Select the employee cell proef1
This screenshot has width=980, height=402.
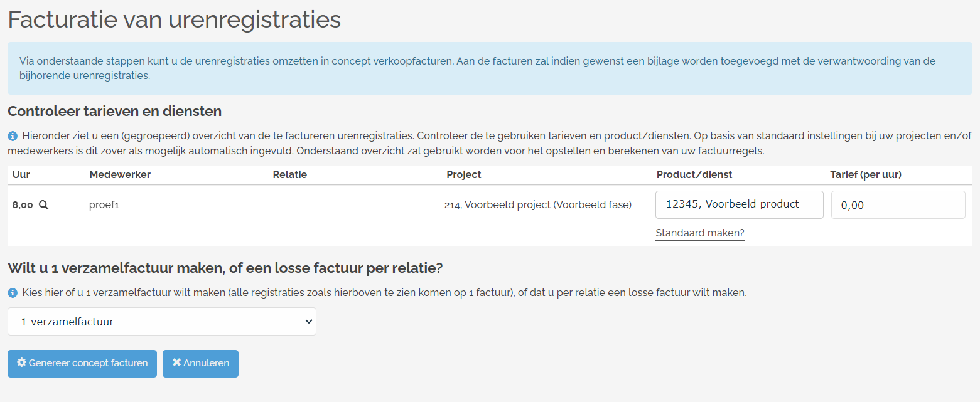coord(104,205)
